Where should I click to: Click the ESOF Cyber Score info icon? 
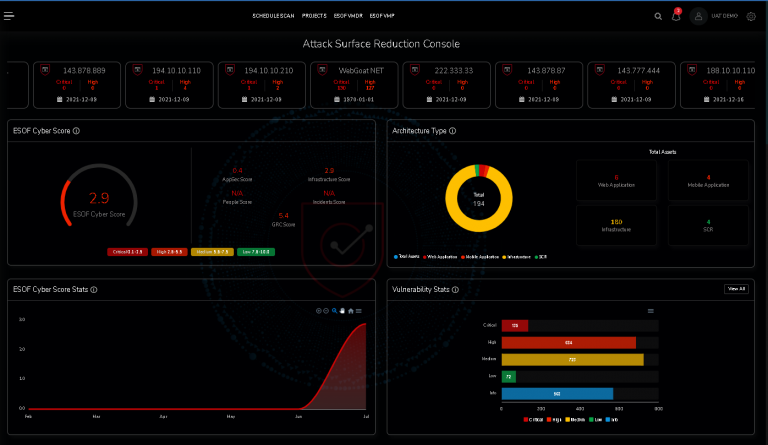[x=76, y=131]
